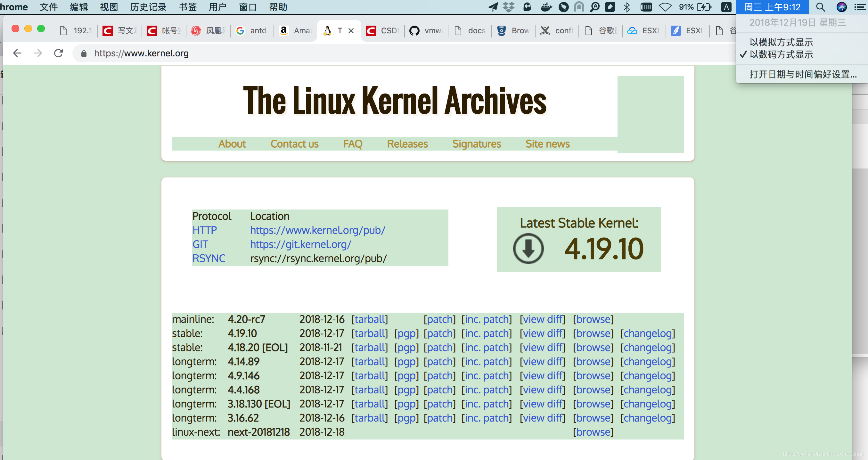Screen dimensions: 868x460
Task: Switch to the Amazon tab
Action: pyautogui.click(x=296, y=31)
